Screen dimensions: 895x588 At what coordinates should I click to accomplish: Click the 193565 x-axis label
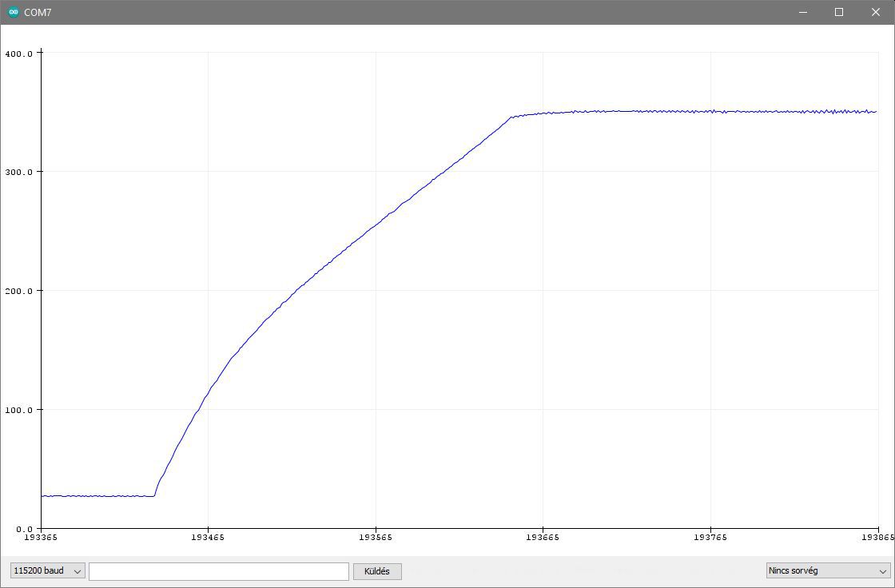376,537
